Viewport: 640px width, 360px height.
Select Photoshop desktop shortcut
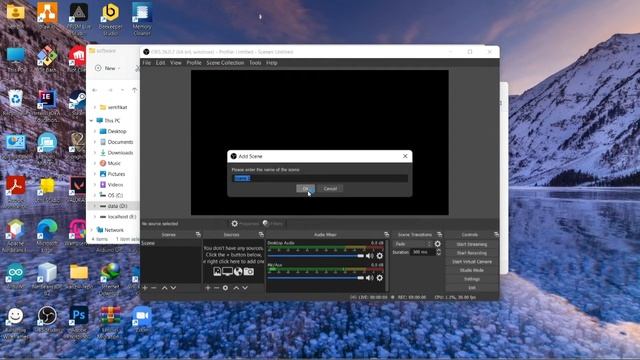click(x=78, y=322)
